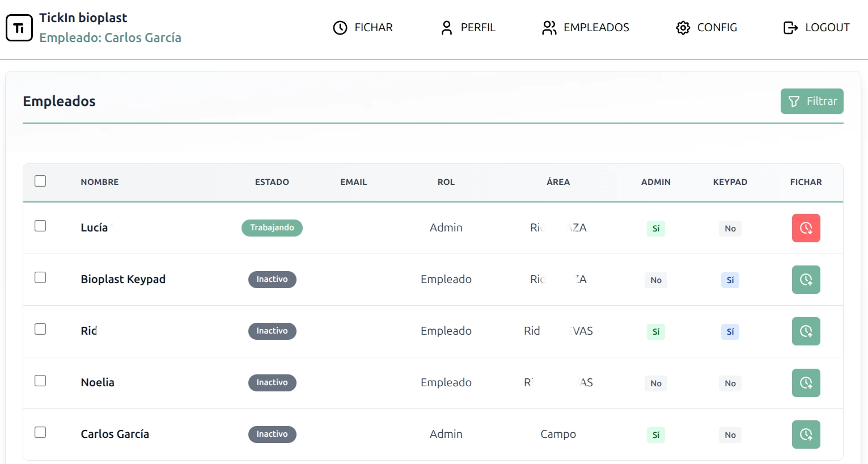Open the Noelia employee name link
The height and width of the screenshot is (464, 868).
click(x=98, y=382)
